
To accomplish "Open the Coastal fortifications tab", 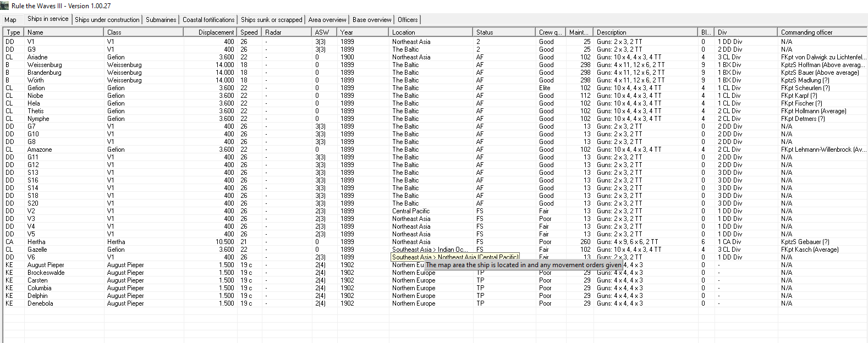I will pyautogui.click(x=208, y=20).
